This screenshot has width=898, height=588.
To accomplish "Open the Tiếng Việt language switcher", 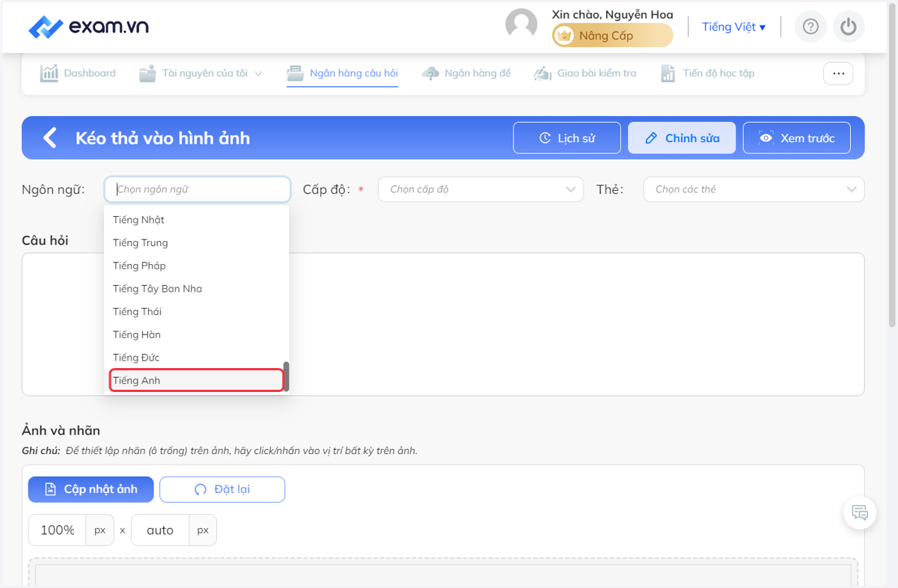I will pos(733,27).
